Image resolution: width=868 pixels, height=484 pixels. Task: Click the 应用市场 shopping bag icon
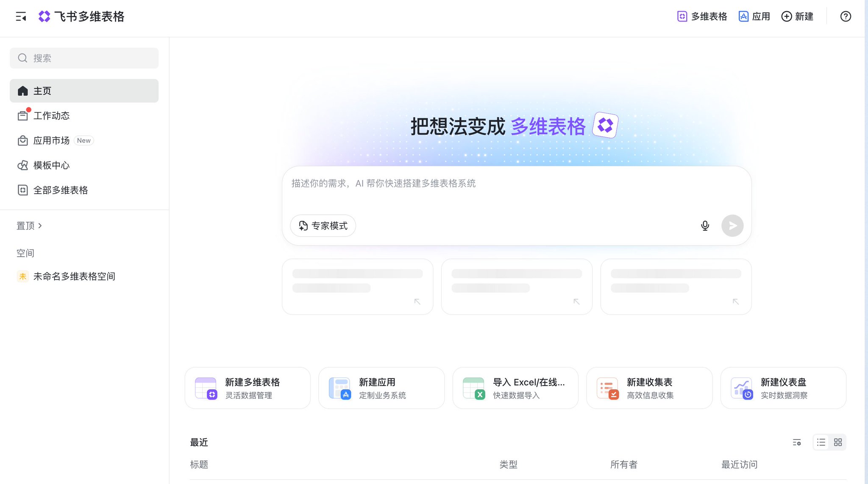coord(23,140)
